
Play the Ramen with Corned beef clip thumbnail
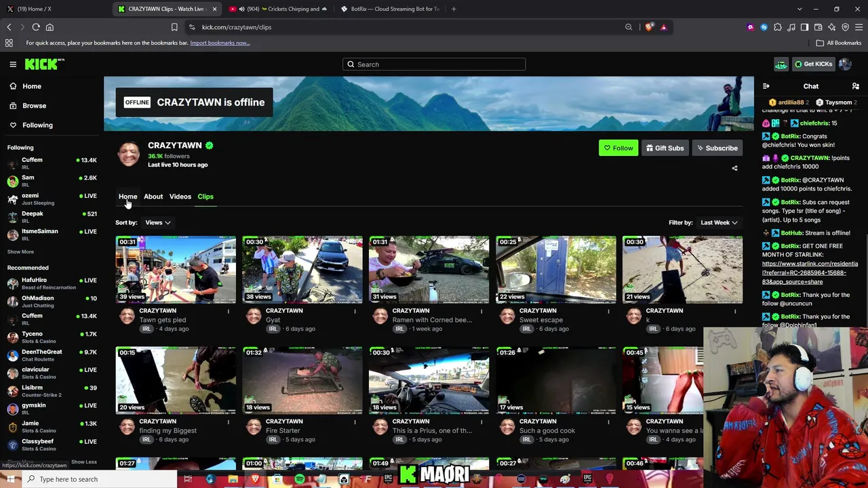[429, 270]
